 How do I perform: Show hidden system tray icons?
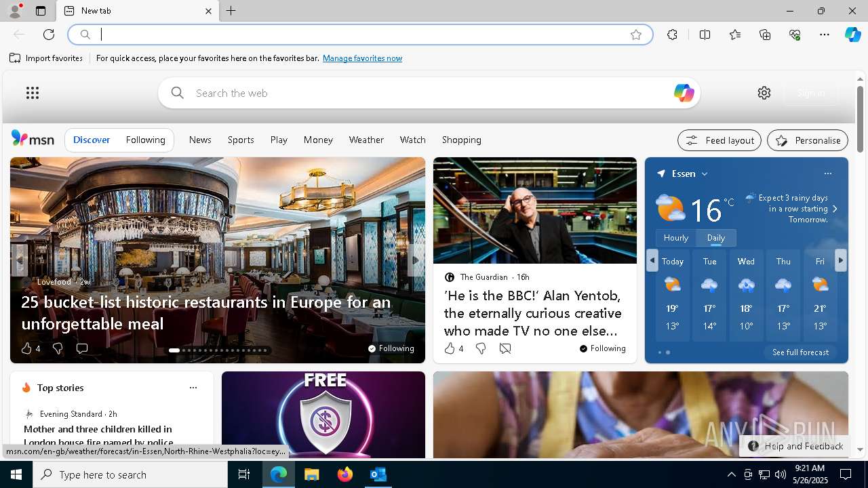click(731, 474)
